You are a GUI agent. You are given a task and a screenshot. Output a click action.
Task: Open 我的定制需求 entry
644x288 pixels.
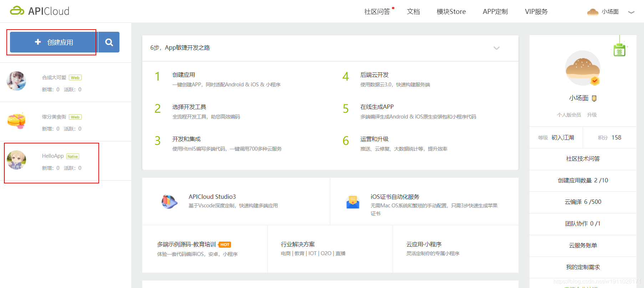[x=583, y=267]
